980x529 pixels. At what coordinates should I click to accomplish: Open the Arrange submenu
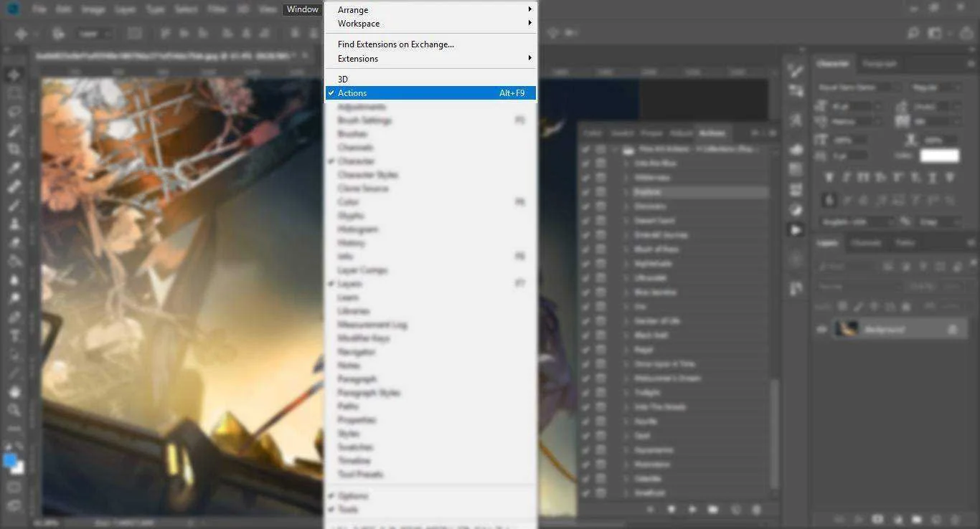point(430,10)
